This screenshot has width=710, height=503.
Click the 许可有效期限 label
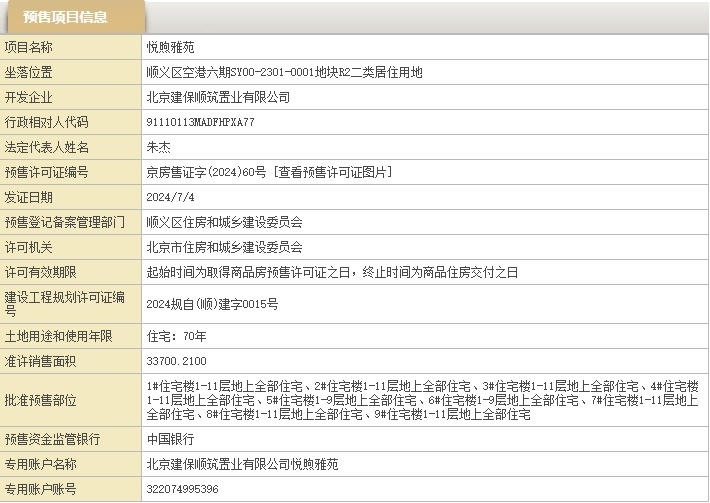point(41,272)
